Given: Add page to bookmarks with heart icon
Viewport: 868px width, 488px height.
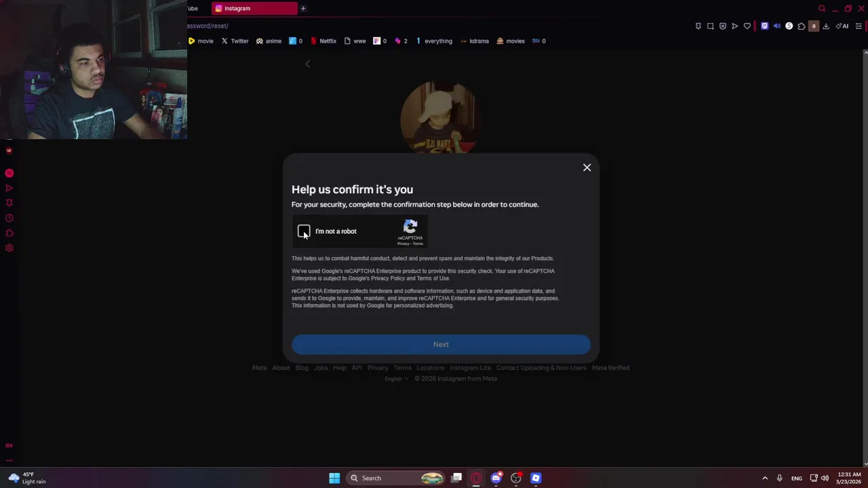Looking at the screenshot, I should pyautogui.click(x=747, y=26).
